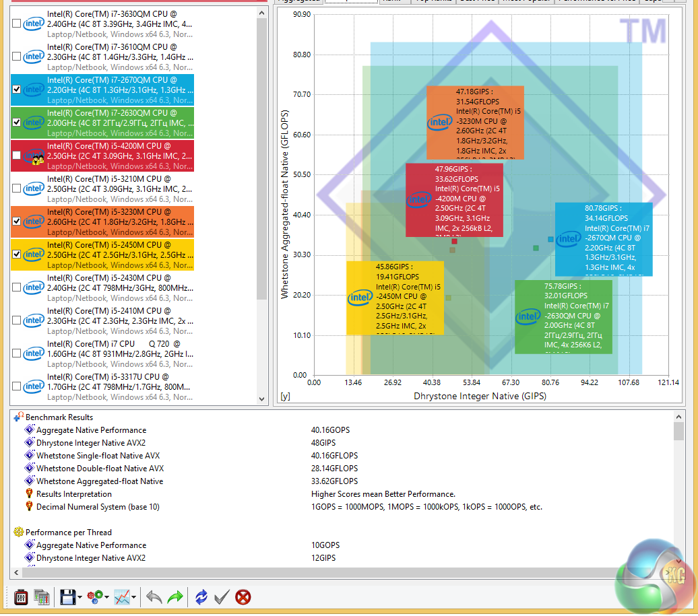Image resolution: width=698 pixels, height=616 pixels.
Task: Click the green i7-2630QM chart label box
Action: 563,317
